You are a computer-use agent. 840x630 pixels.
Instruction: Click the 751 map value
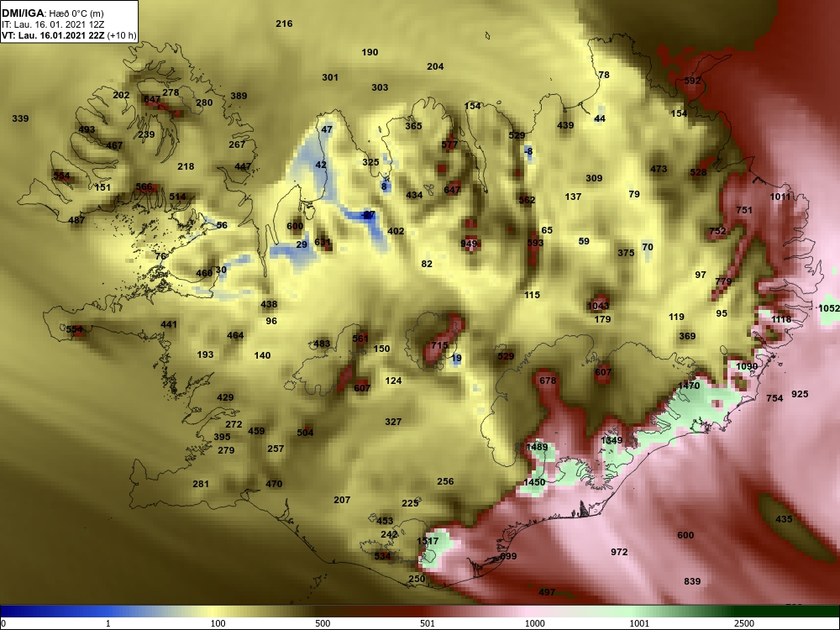[x=744, y=210]
